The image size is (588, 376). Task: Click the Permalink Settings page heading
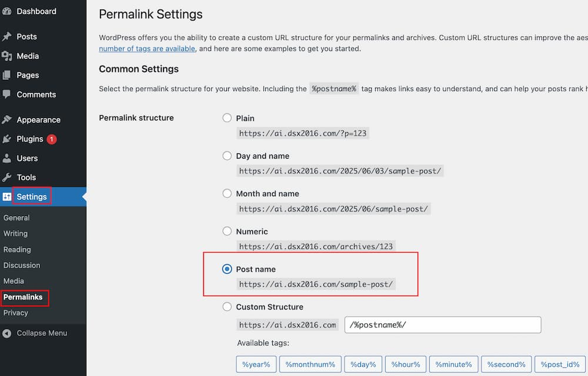click(151, 14)
